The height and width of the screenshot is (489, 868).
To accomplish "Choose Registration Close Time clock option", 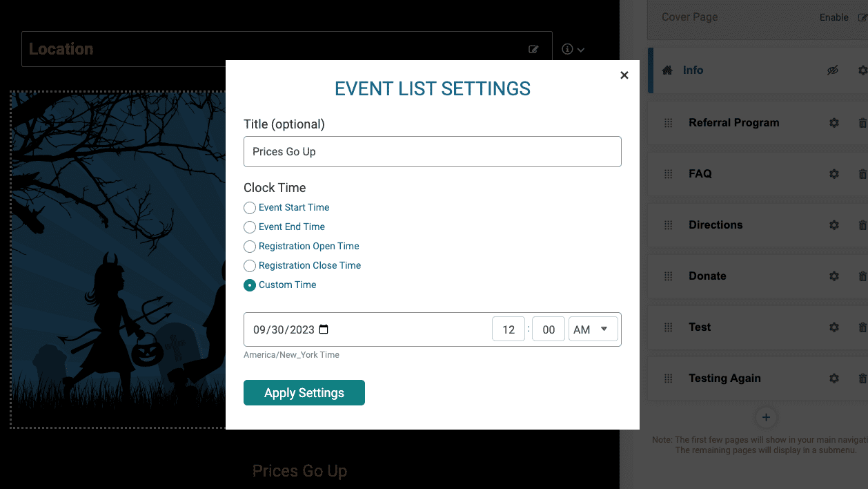I will tap(249, 265).
